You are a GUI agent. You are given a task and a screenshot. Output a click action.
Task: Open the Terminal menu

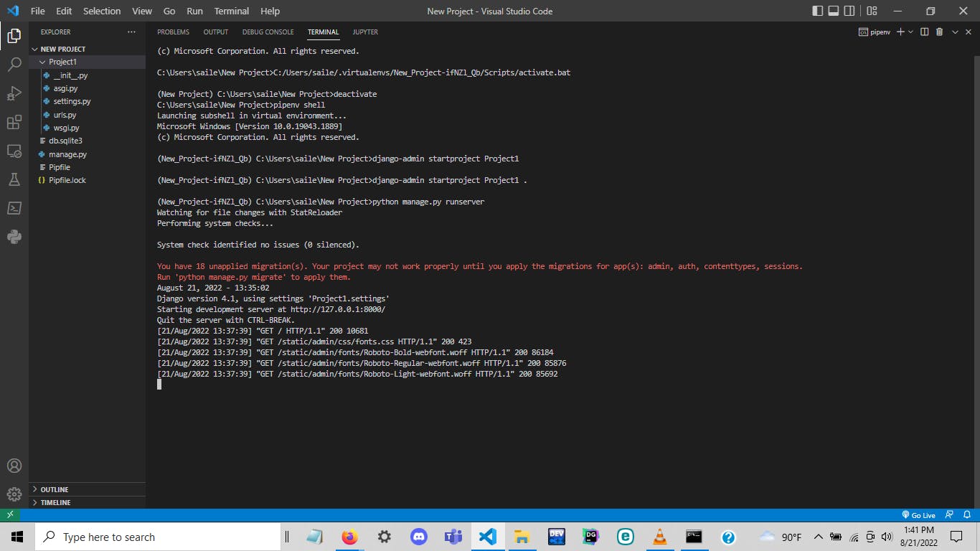232,11
